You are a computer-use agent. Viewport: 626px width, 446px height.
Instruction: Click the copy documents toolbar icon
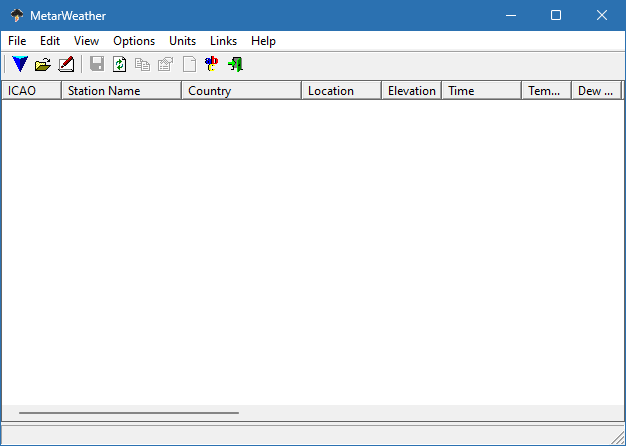tap(143, 65)
